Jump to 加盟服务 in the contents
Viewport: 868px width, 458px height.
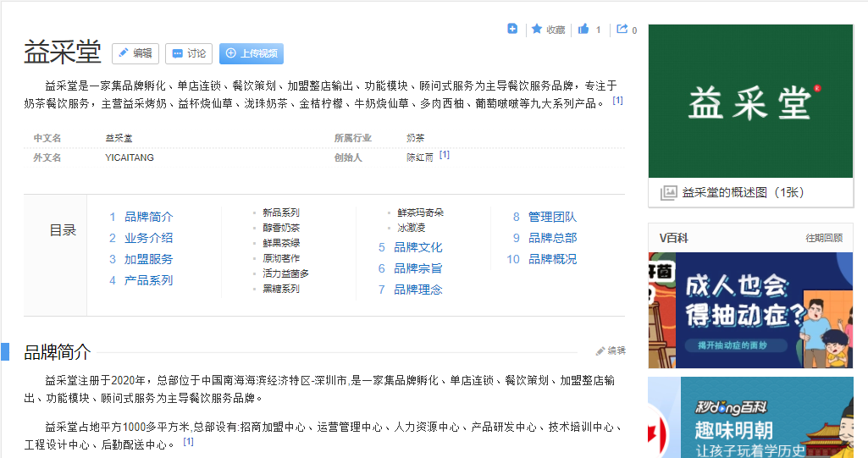click(x=148, y=259)
